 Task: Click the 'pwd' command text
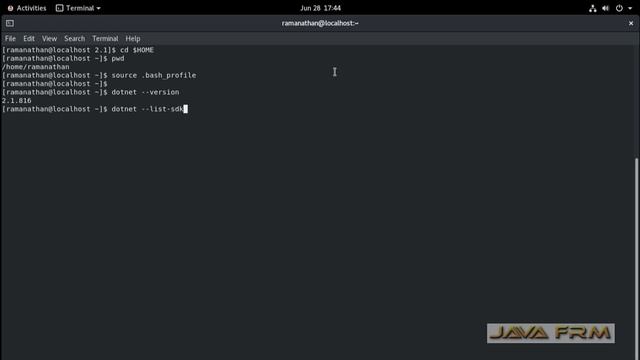point(118,58)
